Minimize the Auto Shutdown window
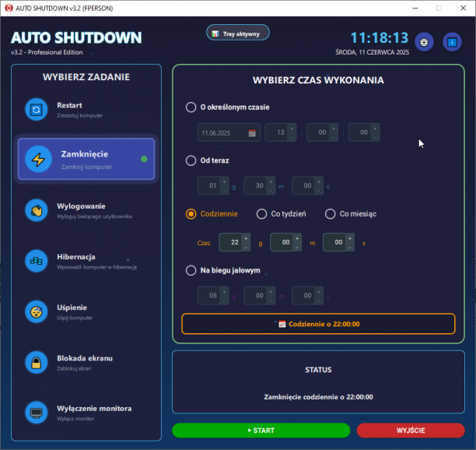Viewport: 476px width, 450px height. pyautogui.click(x=415, y=9)
